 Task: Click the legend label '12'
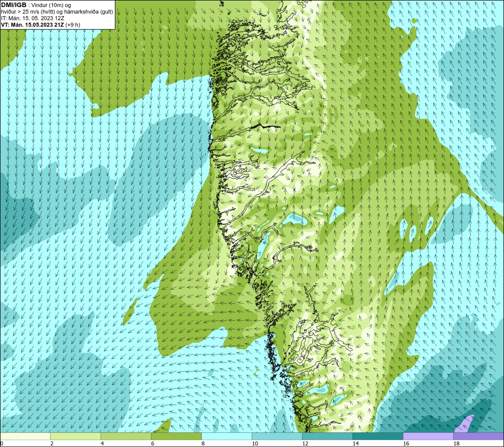(x=305, y=443)
